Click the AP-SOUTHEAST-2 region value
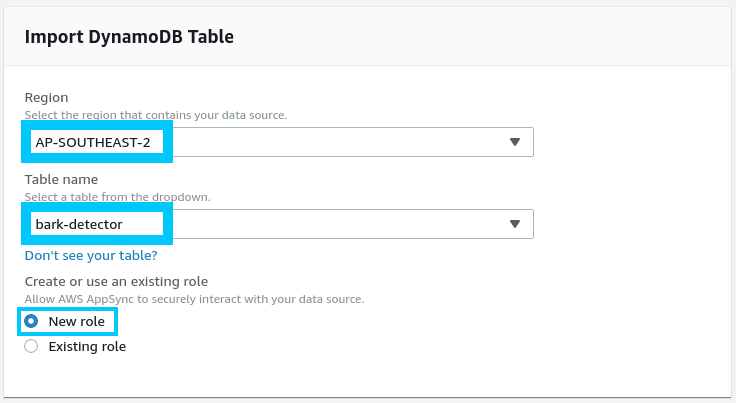The height and width of the screenshot is (403, 736). coord(93,142)
